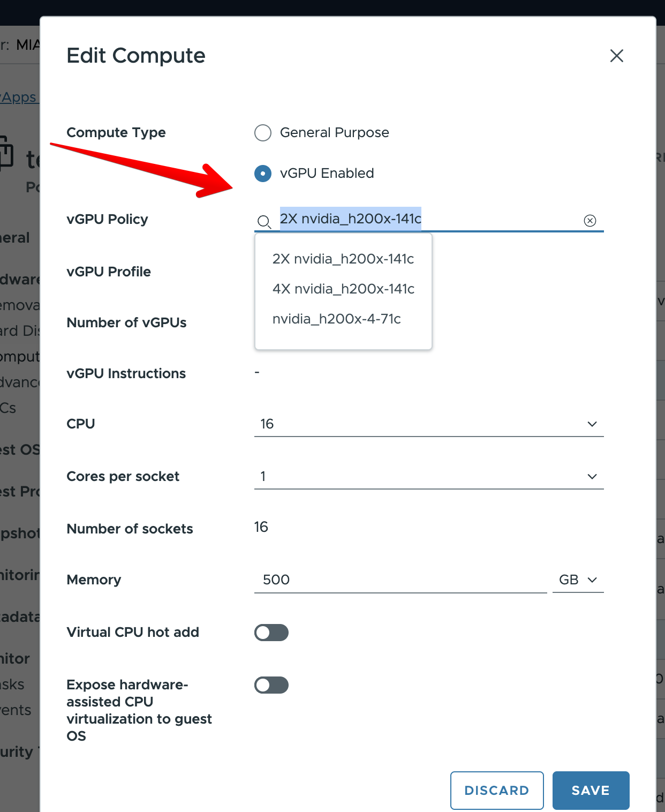Expand the Cores per socket dropdown
The height and width of the screenshot is (812, 665).
pyautogui.click(x=429, y=476)
